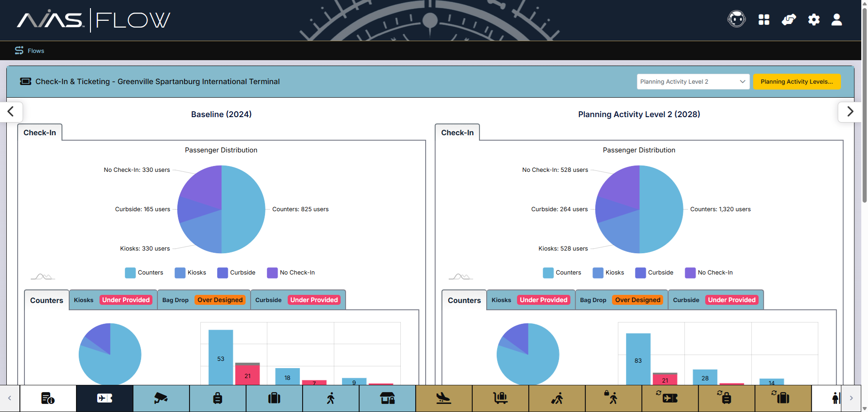Select the ticket with plane icon in bottom bar
The width and height of the screenshot is (868, 412).
[x=104, y=398]
